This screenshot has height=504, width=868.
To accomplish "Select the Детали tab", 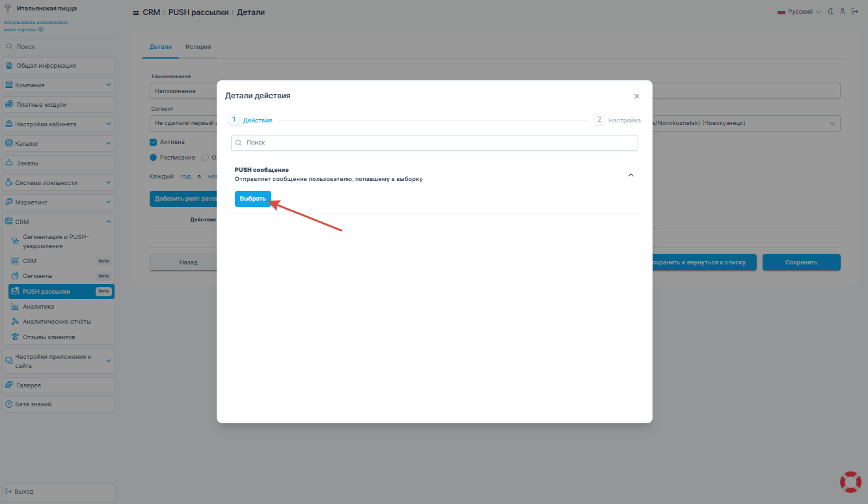I will [161, 47].
